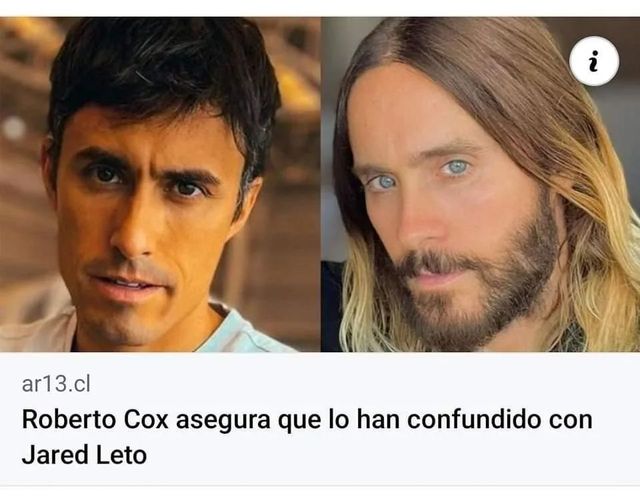Select the link preview's gray caption area
Image resolution: width=640 pixels, height=503 pixels.
(320, 418)
